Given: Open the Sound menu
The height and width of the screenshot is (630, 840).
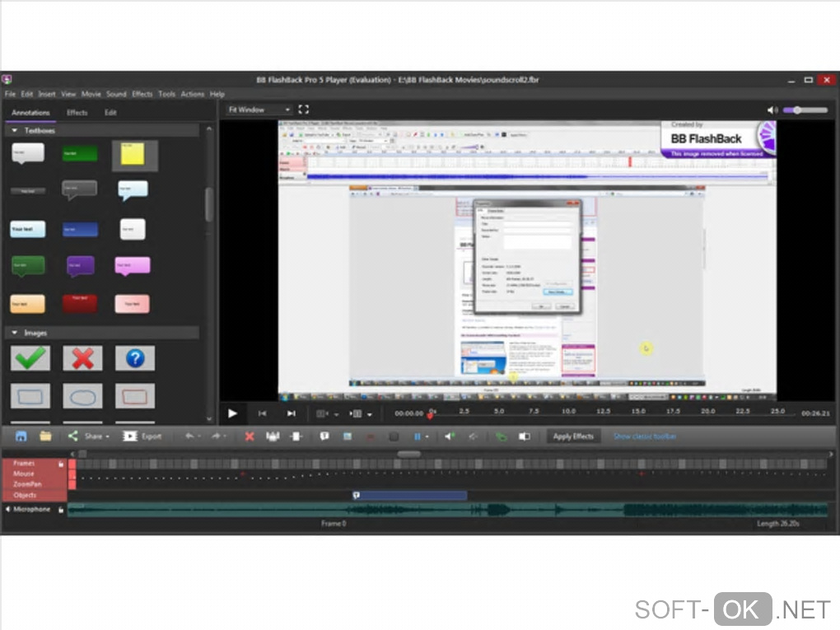Looking at the screenshot, I should tap(116, 94).
